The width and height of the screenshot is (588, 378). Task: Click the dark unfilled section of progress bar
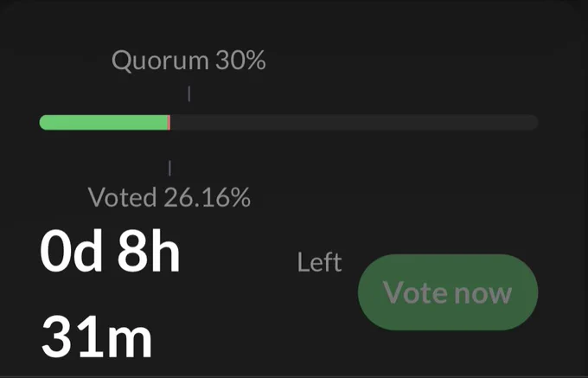click(x=355, y=123)
